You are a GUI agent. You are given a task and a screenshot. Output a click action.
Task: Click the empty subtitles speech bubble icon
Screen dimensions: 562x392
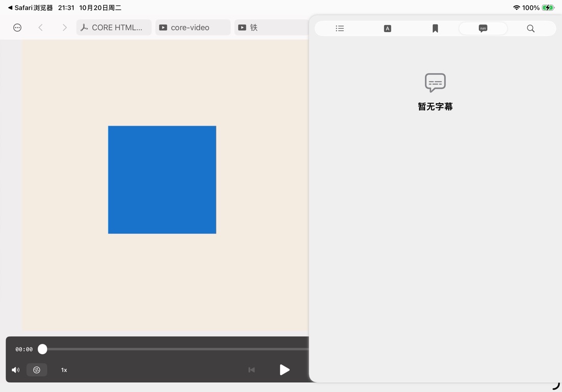click(x=435, y=83)
